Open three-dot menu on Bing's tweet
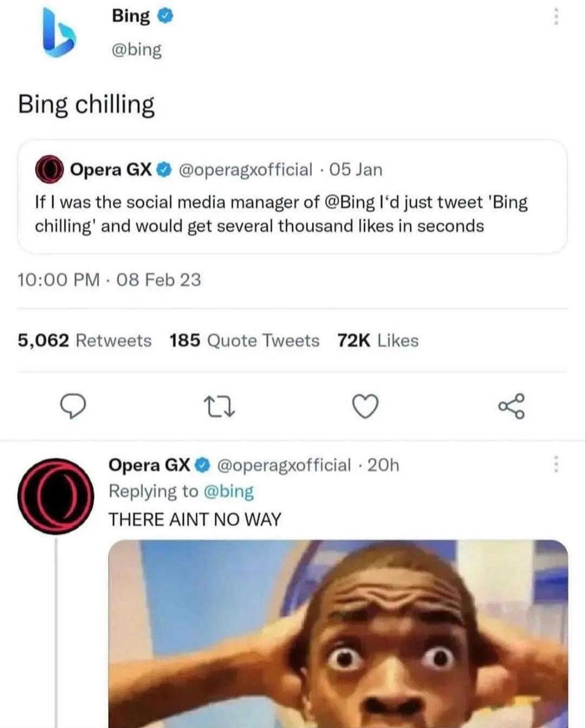Image resolution: width=585 pixels, height=728 pixels. (x=555, y=17)
